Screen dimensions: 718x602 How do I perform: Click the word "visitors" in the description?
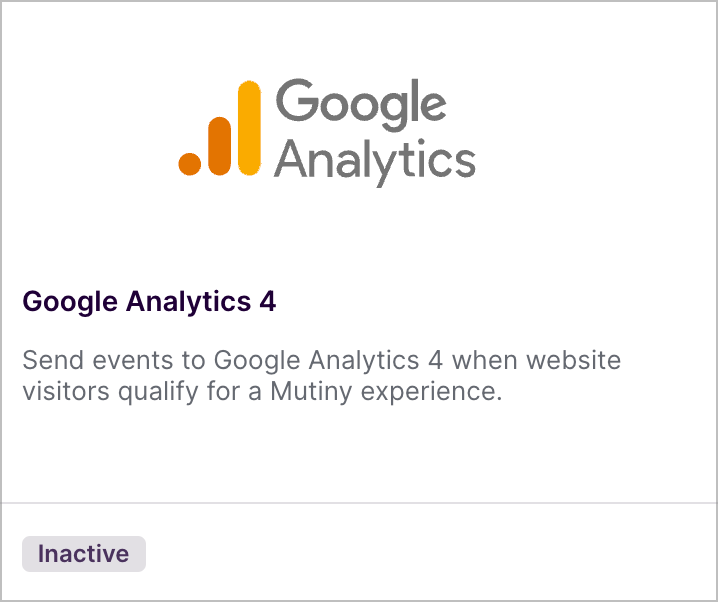coord(66,391)
